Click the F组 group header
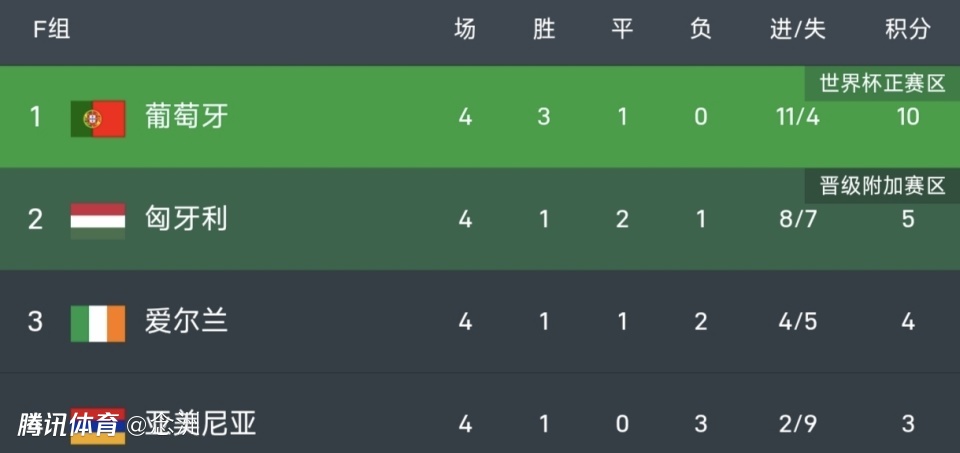This screenshot has height=453, width=960. pyautogui.click(x=51, y=30)
